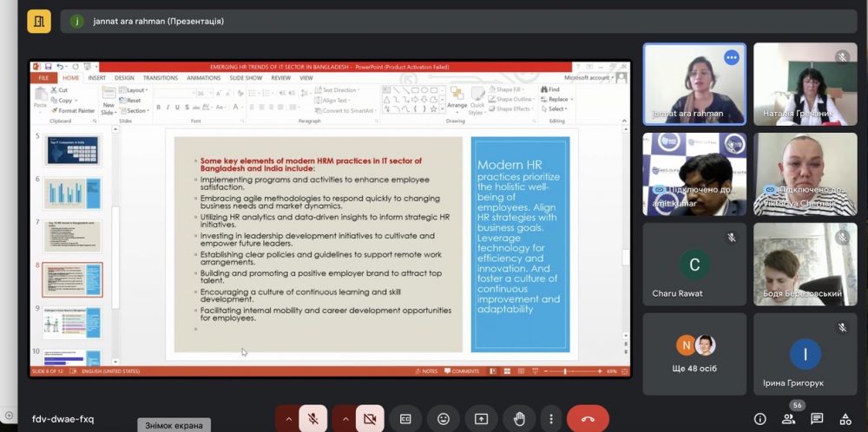Image resolution: width=868 pixels, height=432 pixels.
Task: Open the Layout dropdown
Action: click(134, 90)
